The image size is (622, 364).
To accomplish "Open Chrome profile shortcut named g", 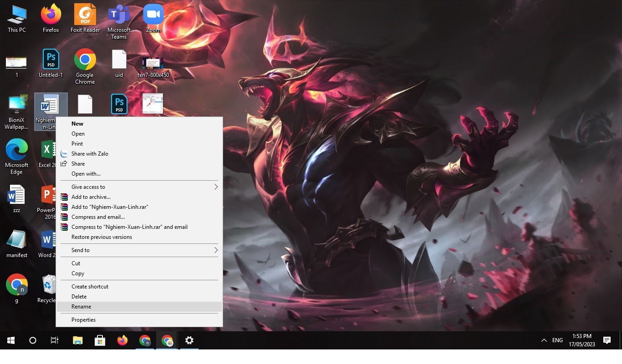I will (17, 288).
